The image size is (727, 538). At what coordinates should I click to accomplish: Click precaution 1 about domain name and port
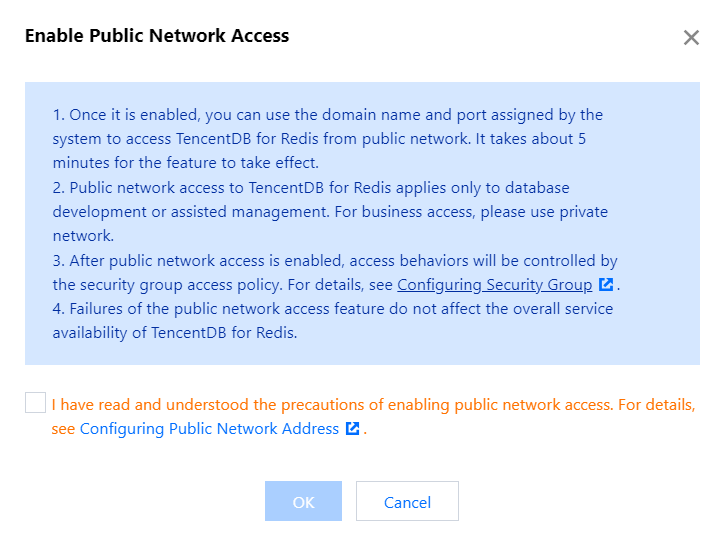pos(328,115)
